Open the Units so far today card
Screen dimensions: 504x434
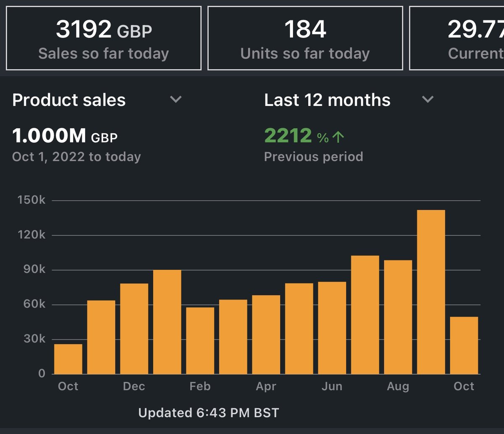click(x=305, y=37)
